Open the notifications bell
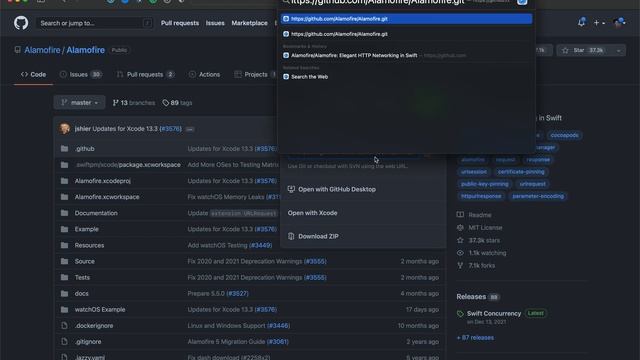This screenshot has height=360, width=640. (581, 22)
